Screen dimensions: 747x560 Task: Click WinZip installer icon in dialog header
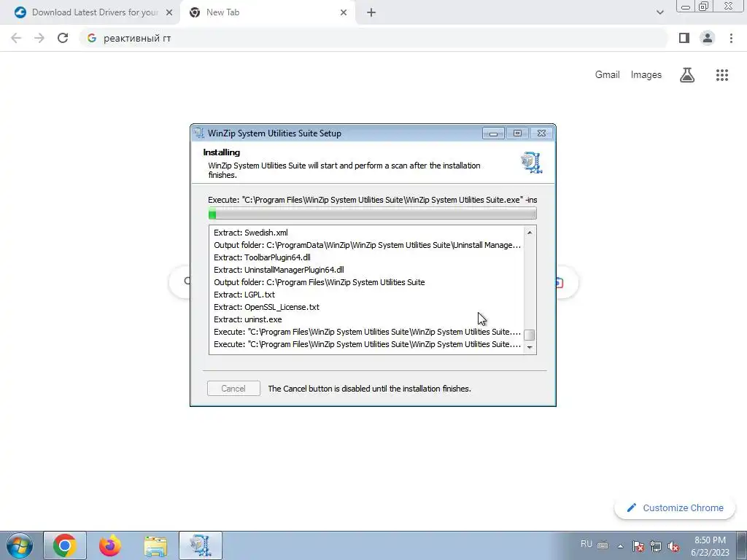tap(531, 163)
